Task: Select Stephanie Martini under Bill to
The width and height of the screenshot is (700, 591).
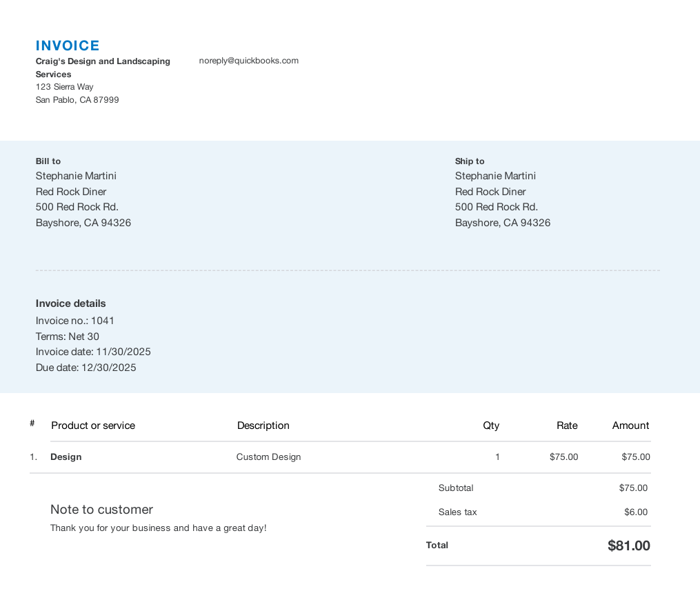Action: pyautogui.click(x=76, y=176)
